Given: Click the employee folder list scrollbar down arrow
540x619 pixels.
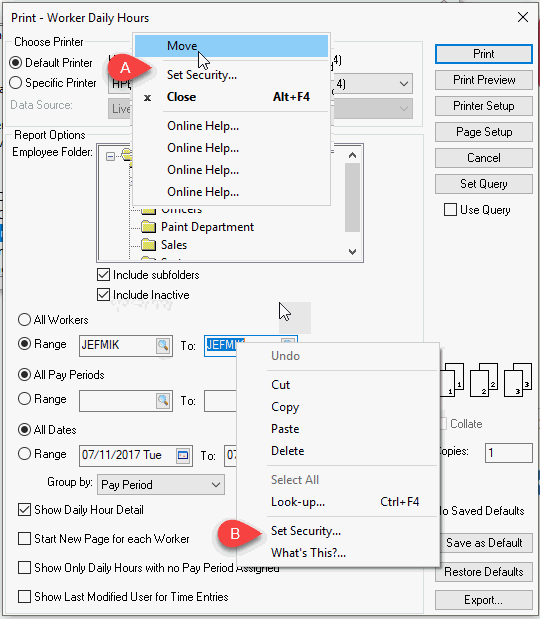Looking at the screenshot, I should 352,251.
